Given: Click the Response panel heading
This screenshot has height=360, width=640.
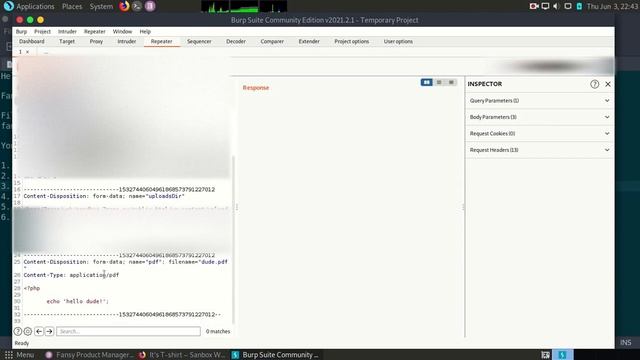Looking at the screenshot, I should [x=256, y=88].
